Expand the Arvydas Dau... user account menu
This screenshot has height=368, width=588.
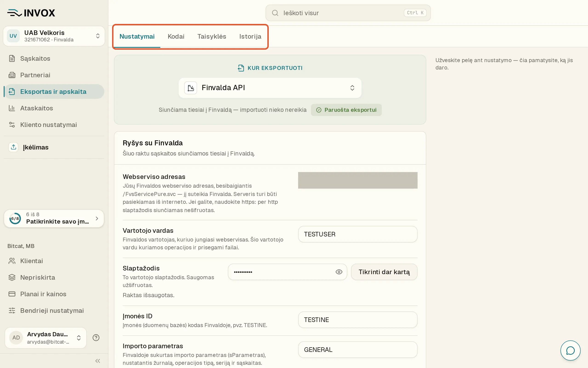tap(46, 338)
